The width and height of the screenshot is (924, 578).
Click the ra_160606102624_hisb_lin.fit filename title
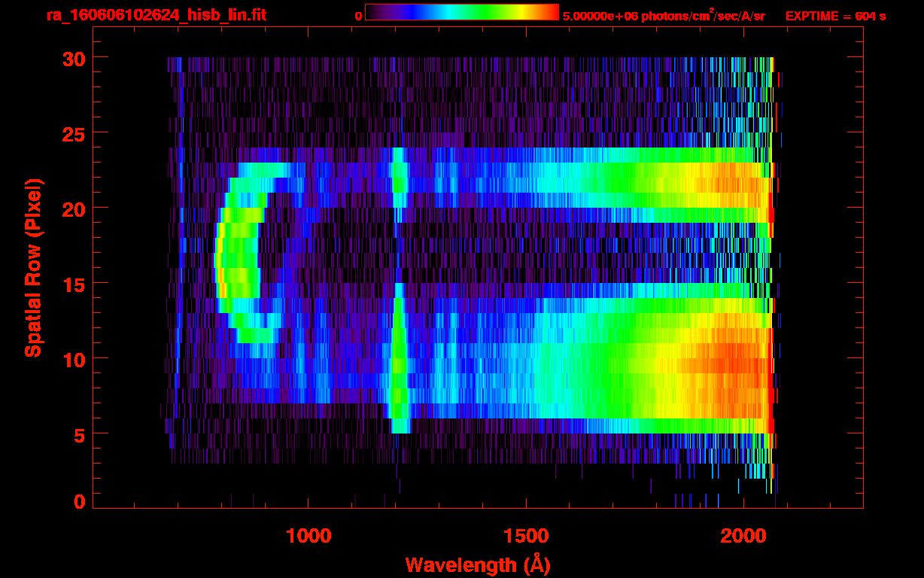tap(156, 15)
